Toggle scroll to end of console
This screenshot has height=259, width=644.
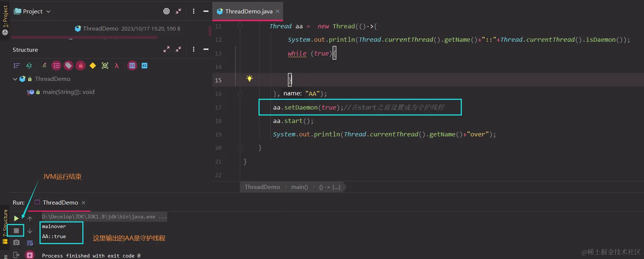tap(30, 255)
